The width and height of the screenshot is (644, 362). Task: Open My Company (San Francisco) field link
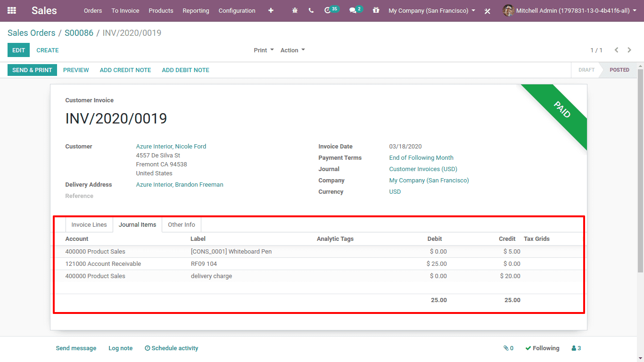coord(429,181)
